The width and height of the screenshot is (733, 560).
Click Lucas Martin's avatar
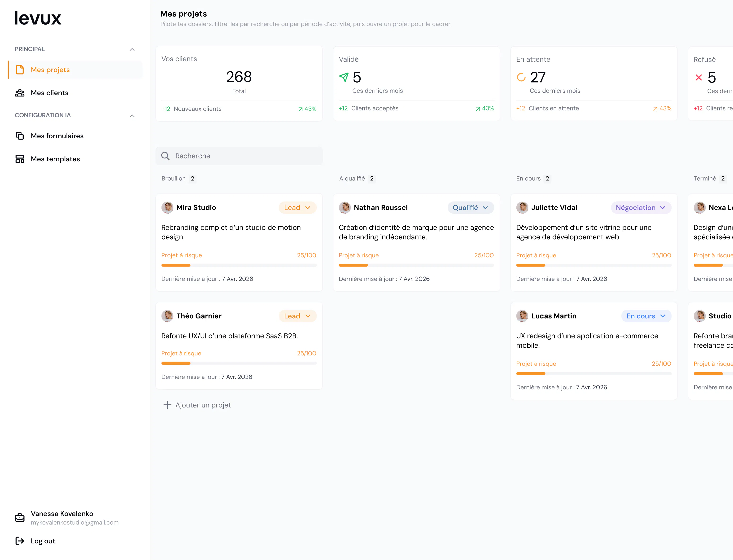tap(522, 316)
